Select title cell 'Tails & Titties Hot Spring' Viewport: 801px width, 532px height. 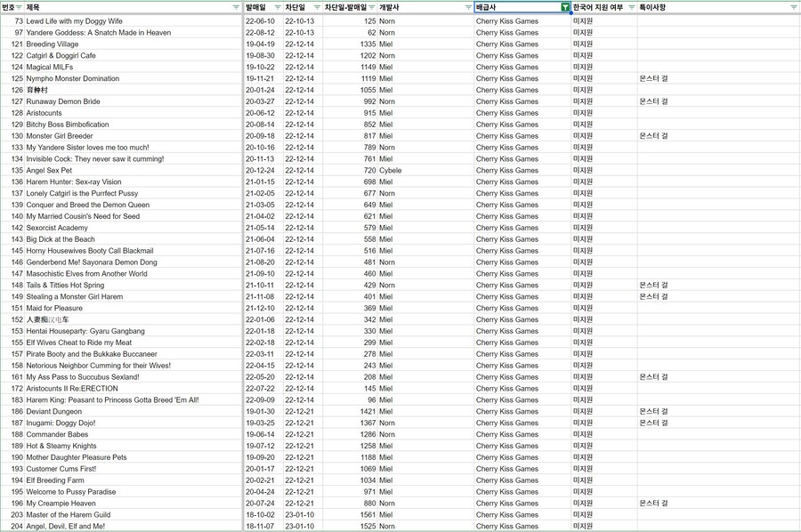click(65, 285)
